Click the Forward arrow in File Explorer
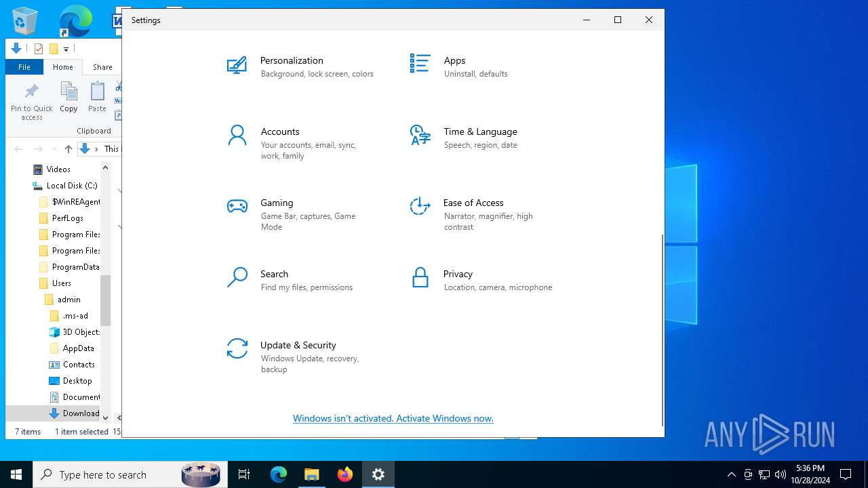Screen dimensions: 868x488 (x=38, y=148)
